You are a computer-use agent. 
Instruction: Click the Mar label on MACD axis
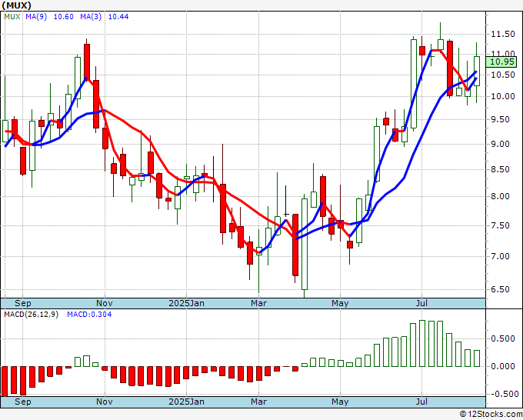click(259, 402)
